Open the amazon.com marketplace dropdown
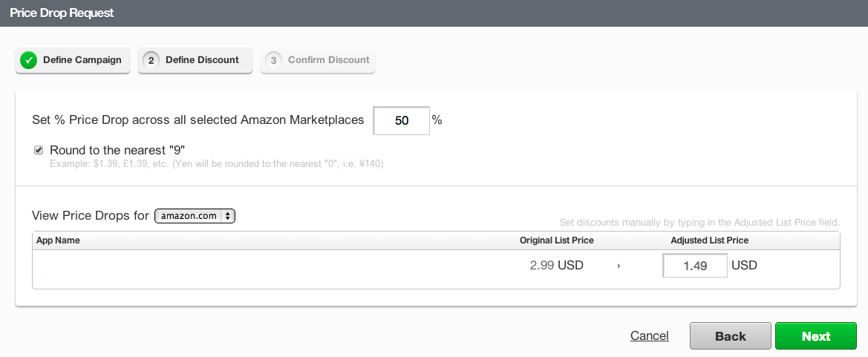 click(x=195, y=216)
